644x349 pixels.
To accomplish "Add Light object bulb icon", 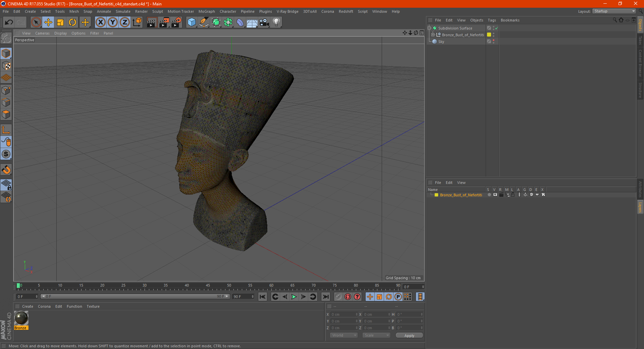I will (276, 22).
